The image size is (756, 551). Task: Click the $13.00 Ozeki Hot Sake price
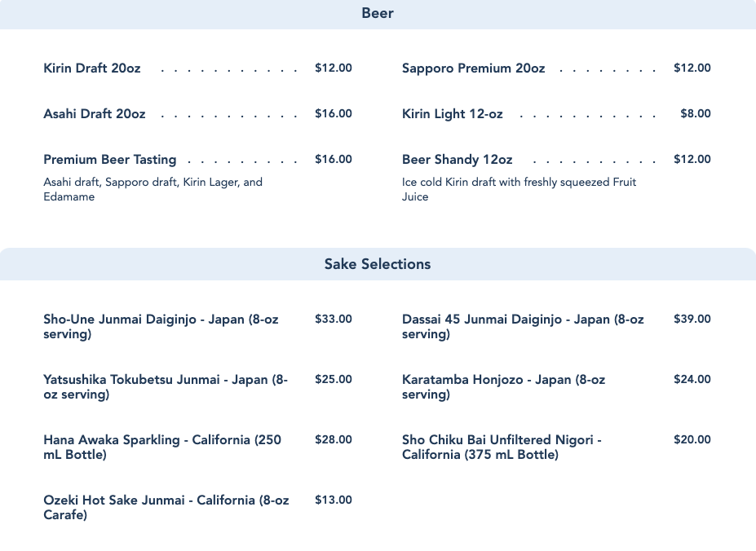[333, 500]
